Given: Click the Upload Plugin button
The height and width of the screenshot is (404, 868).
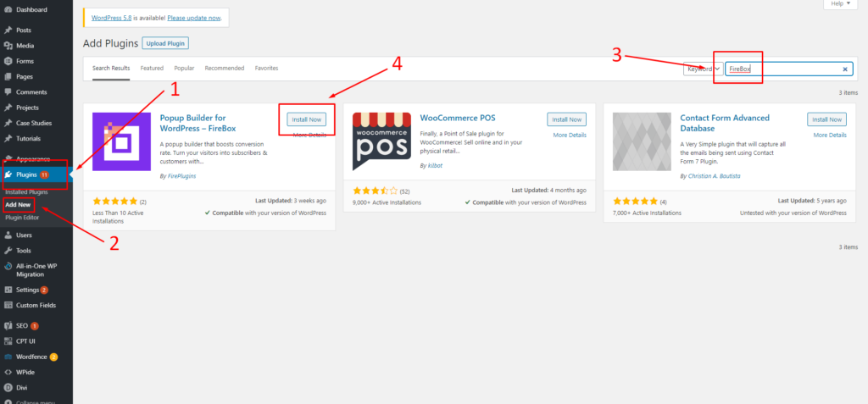Looking at the screenshot, I should (x=165, y=43).
